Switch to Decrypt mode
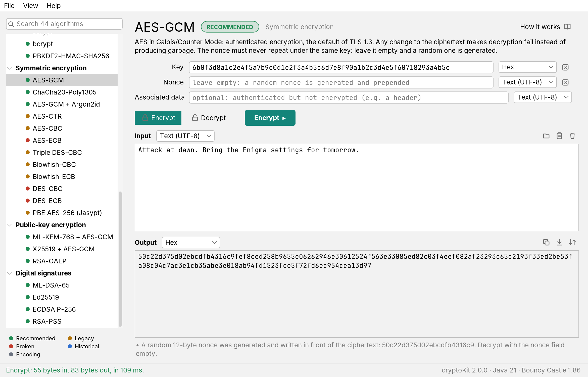The width and height of the screenshot is (588, 377). coord(209,118)
